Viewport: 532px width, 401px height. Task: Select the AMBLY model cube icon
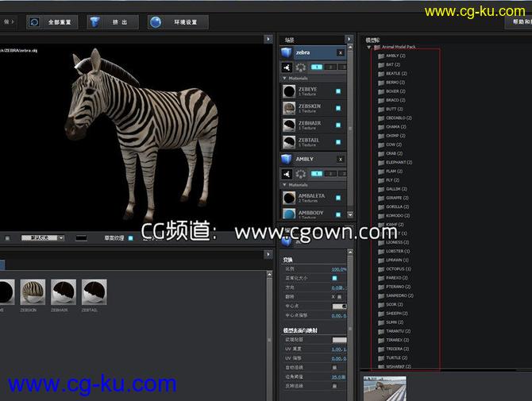click(287, 159)
